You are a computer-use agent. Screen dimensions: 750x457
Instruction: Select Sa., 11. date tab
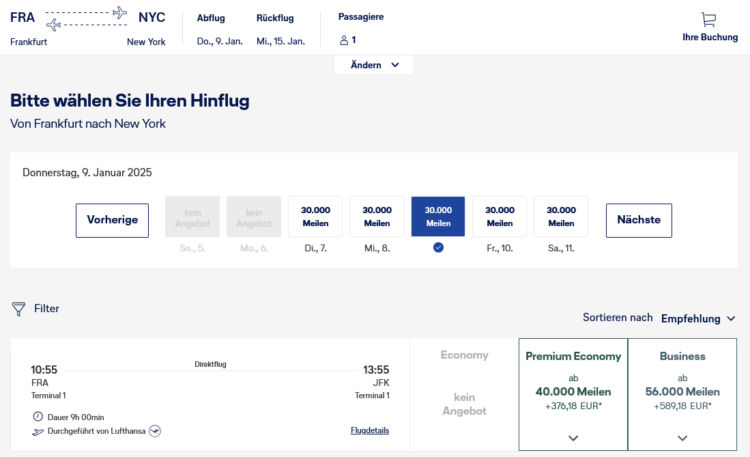561,217
